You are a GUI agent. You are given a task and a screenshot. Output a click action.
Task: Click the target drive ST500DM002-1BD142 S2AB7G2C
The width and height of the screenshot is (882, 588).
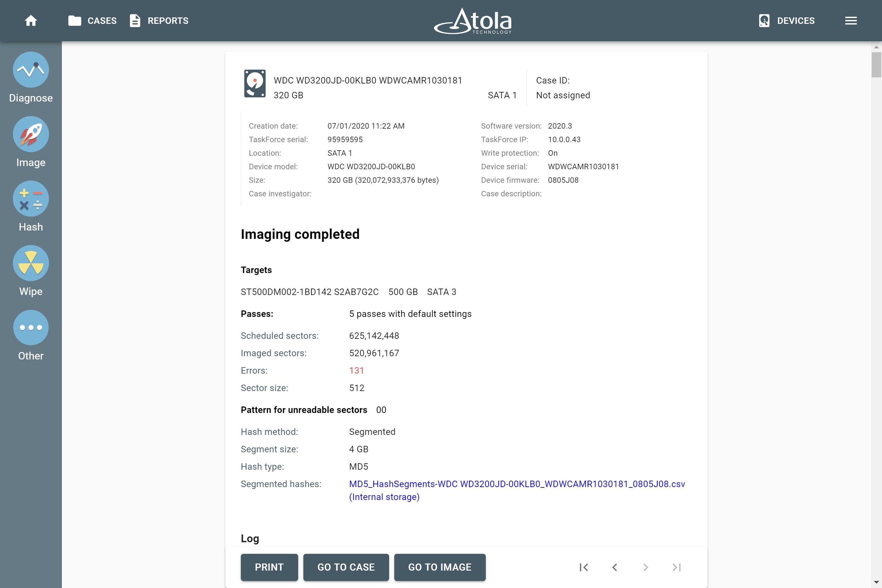click(309, 292)
